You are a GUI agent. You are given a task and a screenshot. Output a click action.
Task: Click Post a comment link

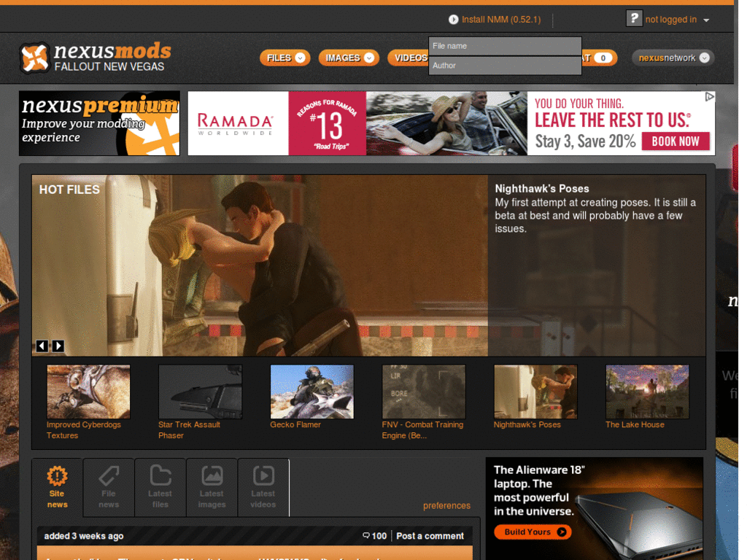pos(430,536)
